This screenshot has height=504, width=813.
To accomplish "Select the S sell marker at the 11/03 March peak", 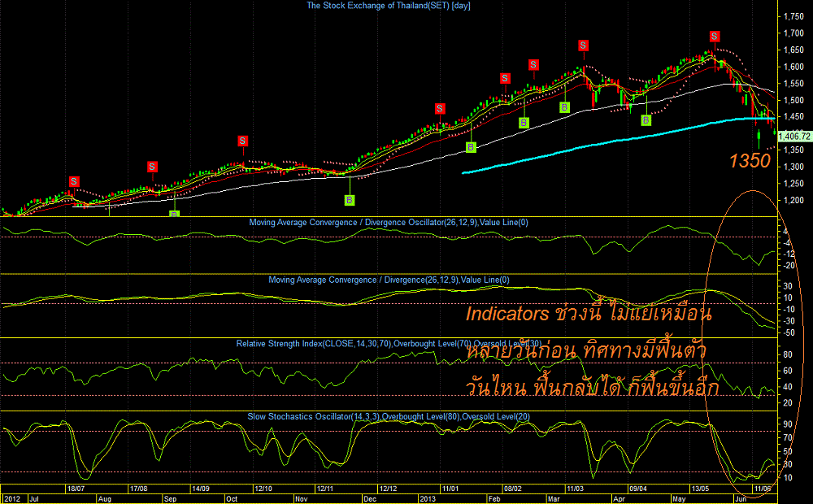I will 583,46.
